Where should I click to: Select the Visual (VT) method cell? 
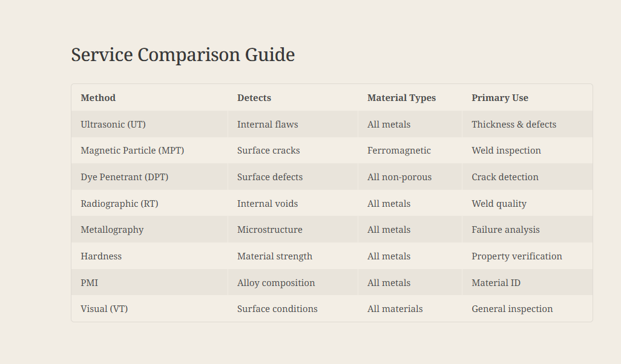click(104, 309)
